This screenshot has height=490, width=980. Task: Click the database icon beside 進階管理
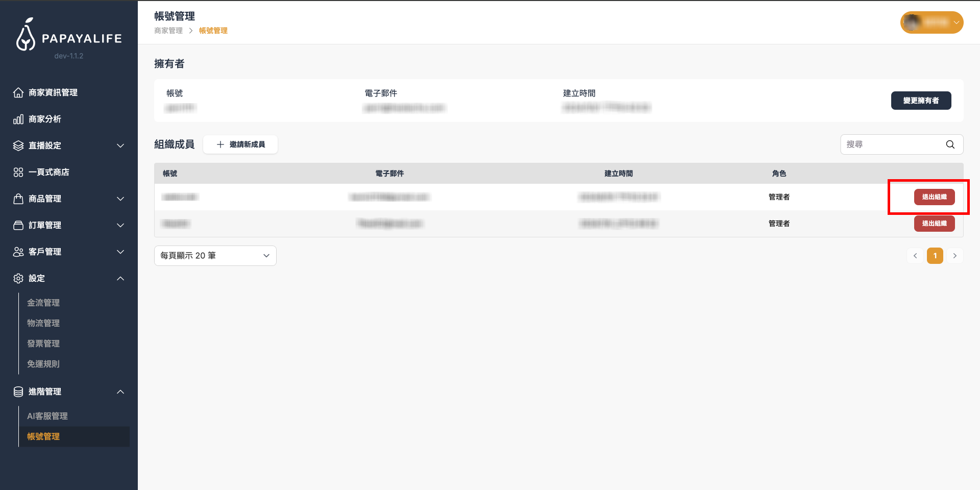pyautogui.click(x=18, y=391)
